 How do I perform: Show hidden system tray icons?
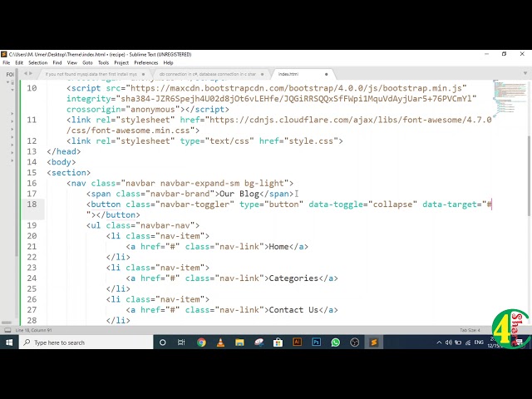[x=439, y=342]
